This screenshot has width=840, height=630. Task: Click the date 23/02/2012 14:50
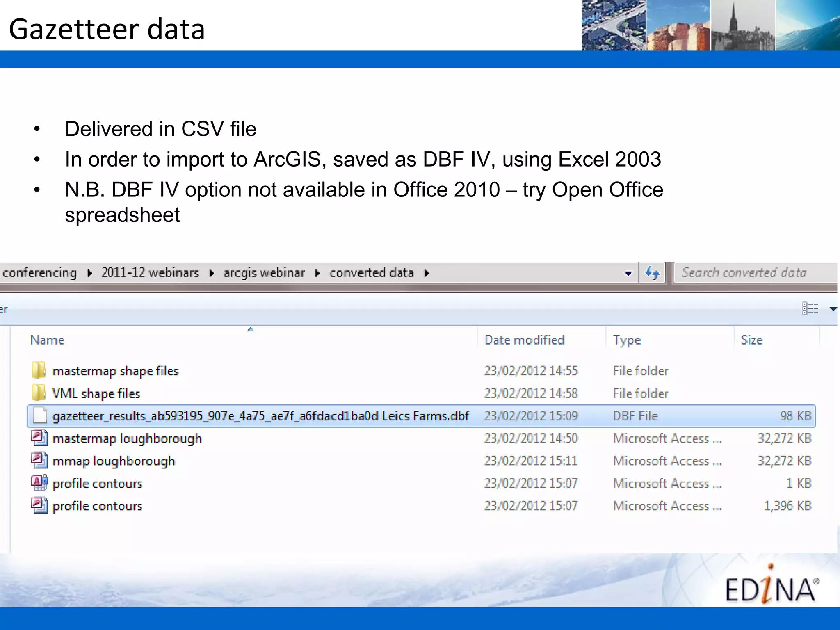531,438
